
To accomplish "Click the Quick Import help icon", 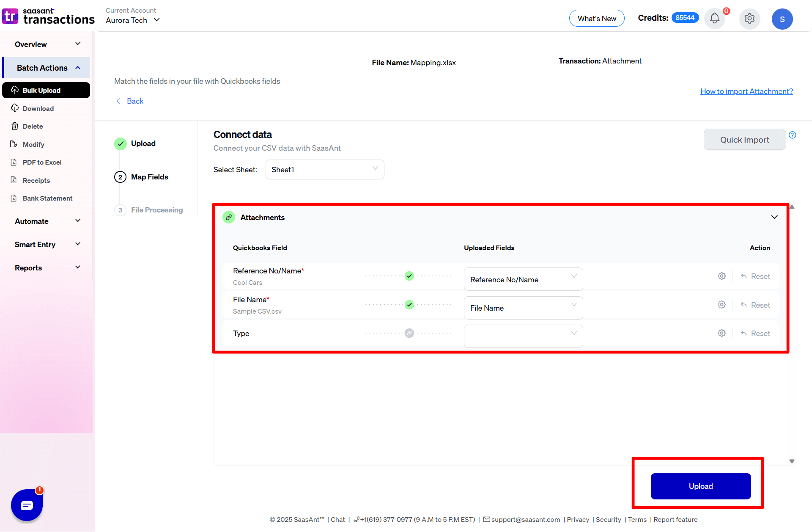I will 793,135.
